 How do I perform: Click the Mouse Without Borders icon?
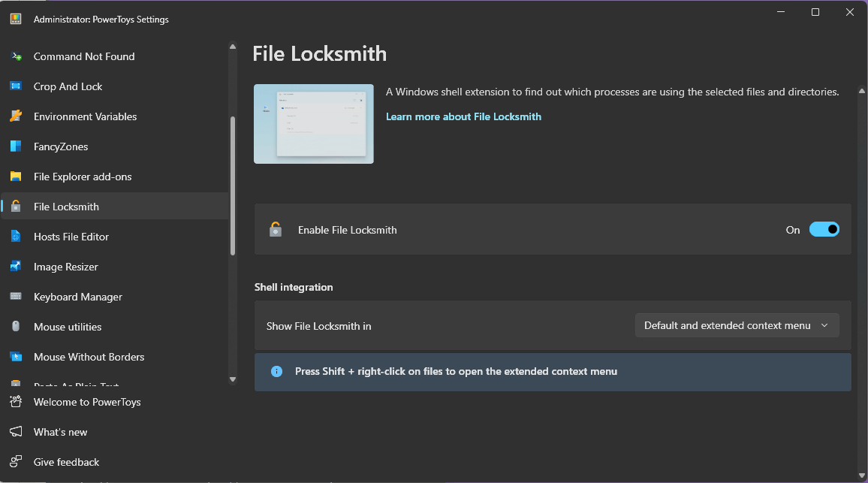click(x=16, y=357)
